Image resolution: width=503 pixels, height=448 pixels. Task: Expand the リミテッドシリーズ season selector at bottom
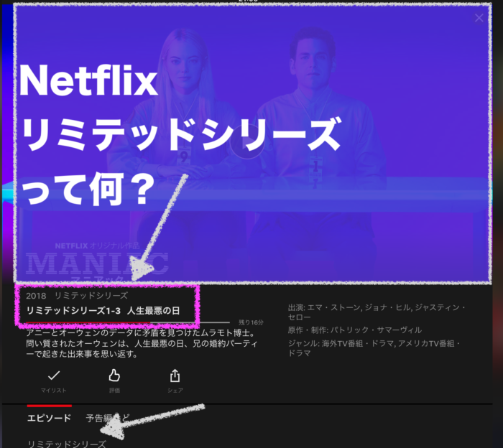click(x=67, y=444)
